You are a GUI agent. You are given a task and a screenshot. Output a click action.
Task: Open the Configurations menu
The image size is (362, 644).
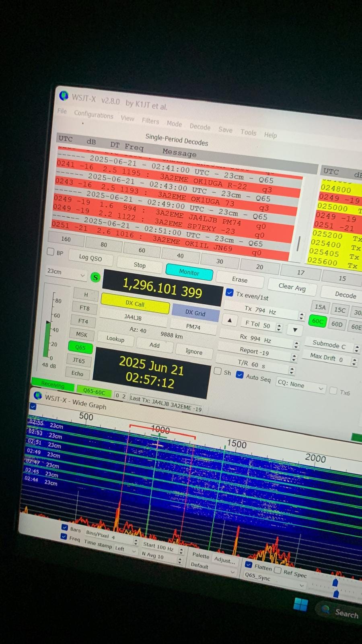point(94,115)
